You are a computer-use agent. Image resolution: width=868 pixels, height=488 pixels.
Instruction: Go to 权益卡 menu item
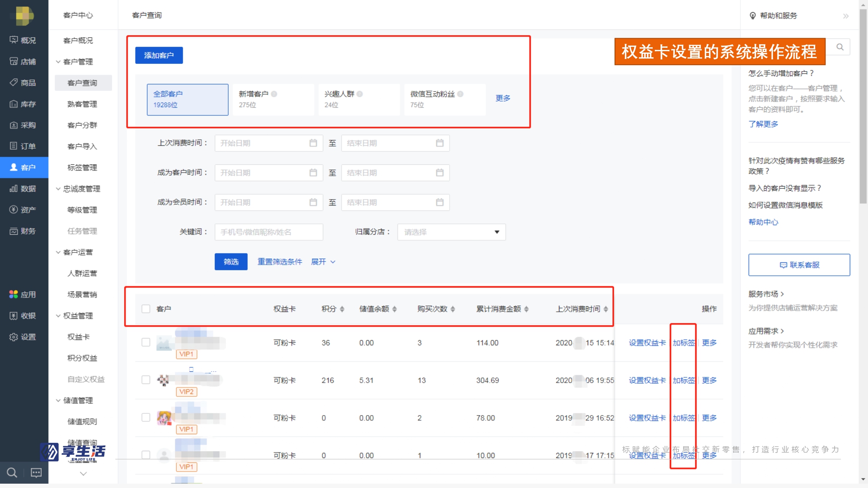[x=79, y=337]
